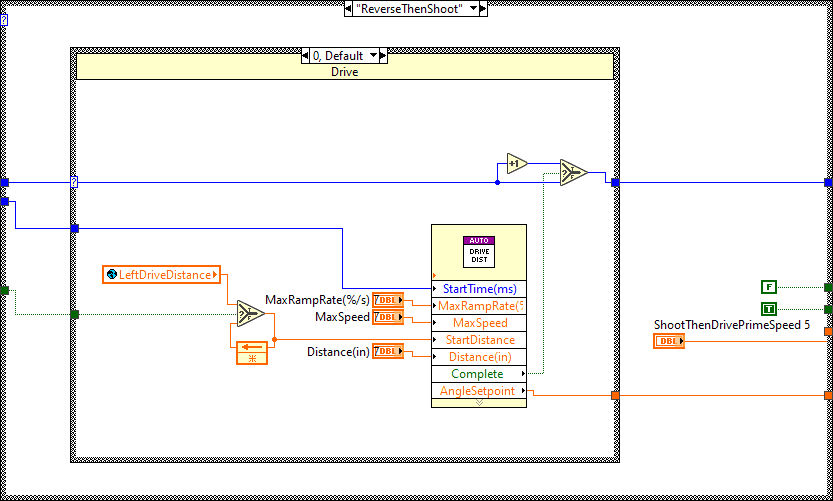
Task: Click the LeftDriveDistance global variable
Action: pos(164,275)
